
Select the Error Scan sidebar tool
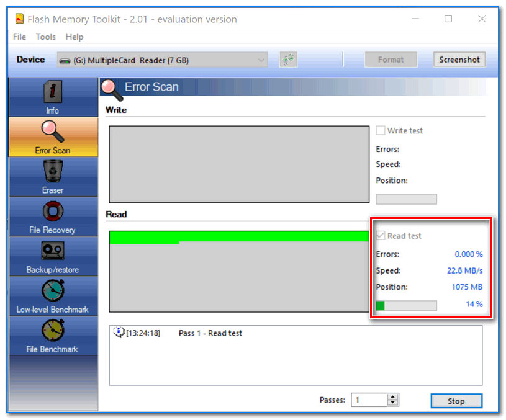pyautogui.click(x=53, y=137)
